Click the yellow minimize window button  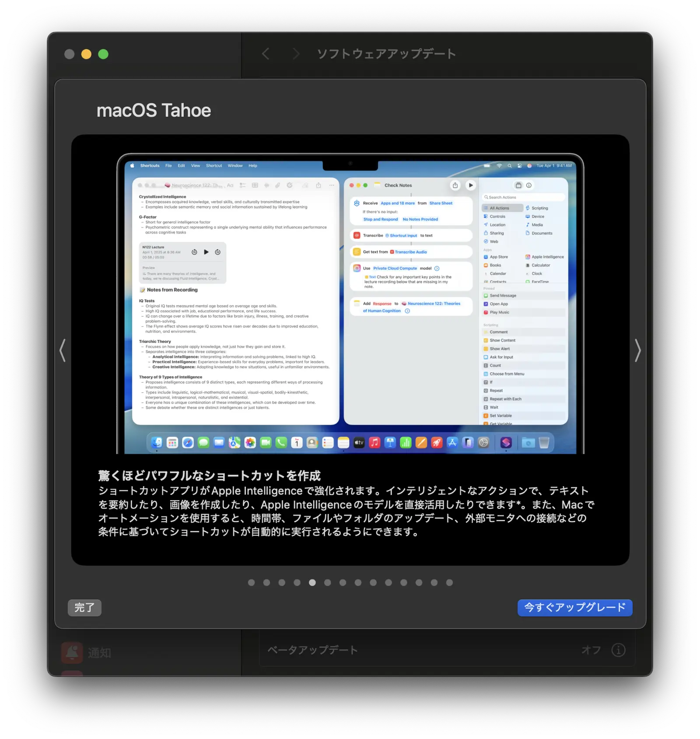coord(86,54)
